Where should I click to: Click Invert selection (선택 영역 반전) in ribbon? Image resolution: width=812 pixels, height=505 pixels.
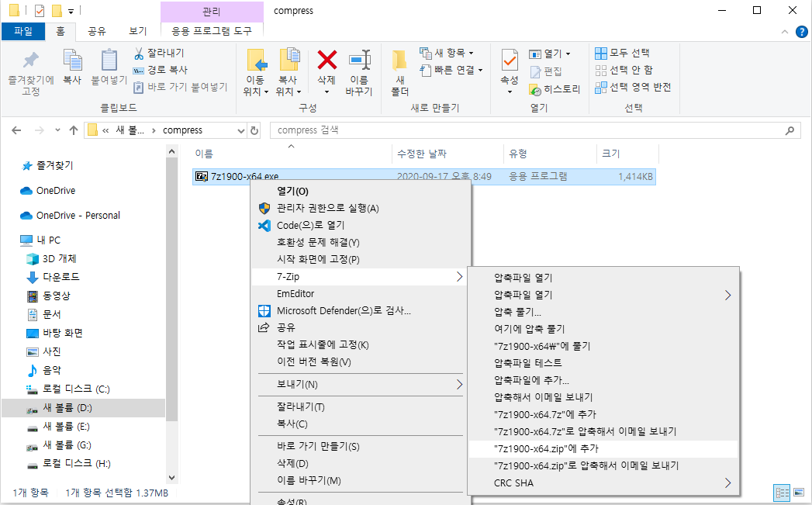(633, 87)
